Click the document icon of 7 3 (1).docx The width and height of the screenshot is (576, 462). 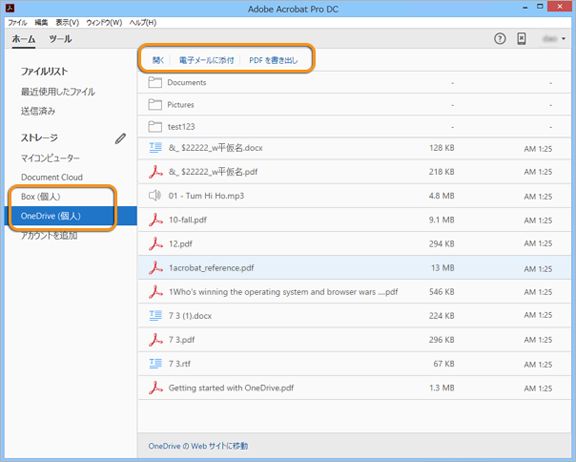tap(155, 315)
